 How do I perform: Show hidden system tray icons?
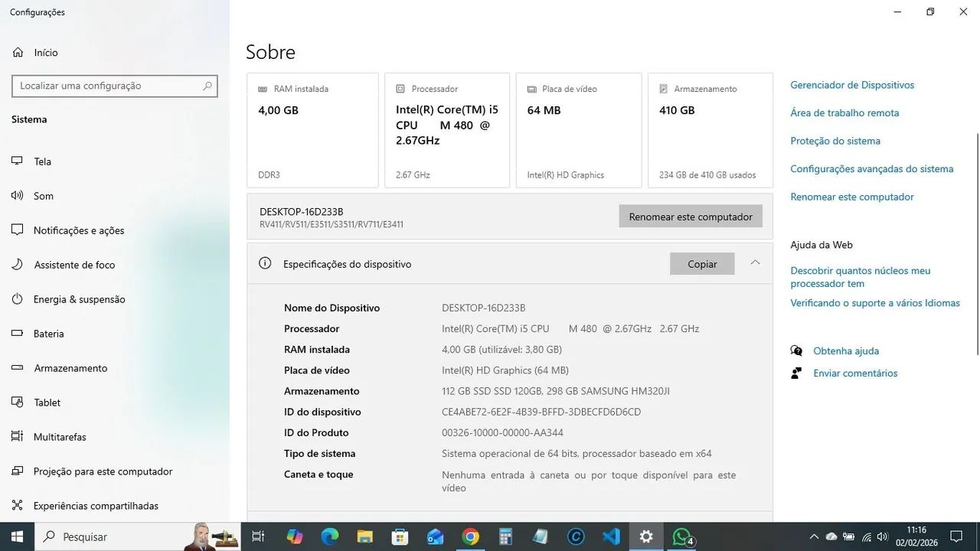[x=815, y=536]
